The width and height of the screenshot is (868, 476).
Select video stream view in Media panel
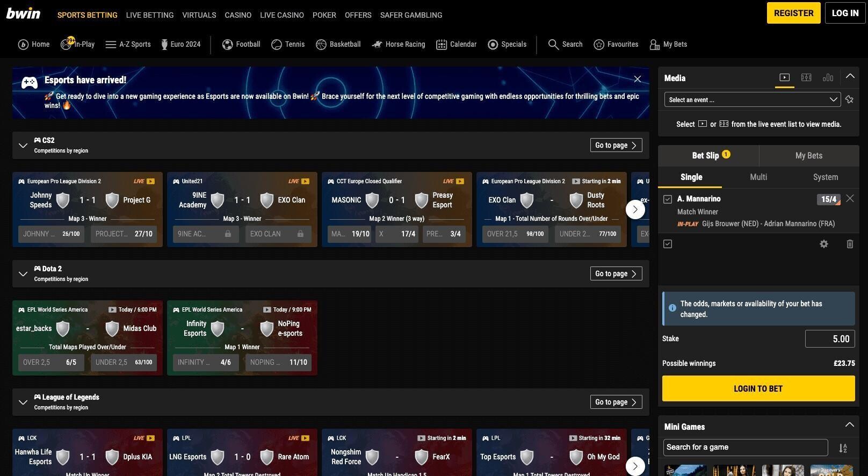pos(785,78)
